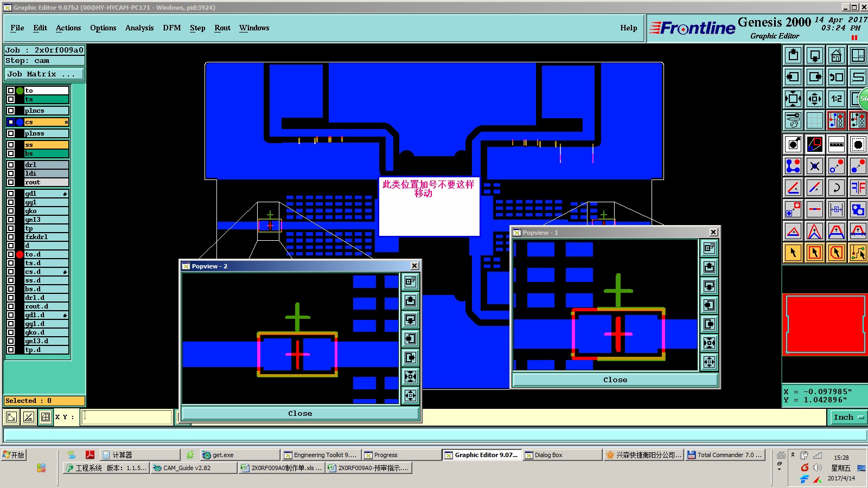
Task: Click green color dot of layer 'to'
Action: tap(20, 91)
